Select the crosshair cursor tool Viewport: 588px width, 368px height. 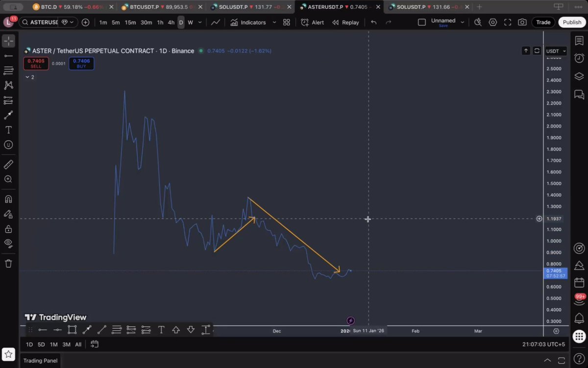tap(8, 41)
